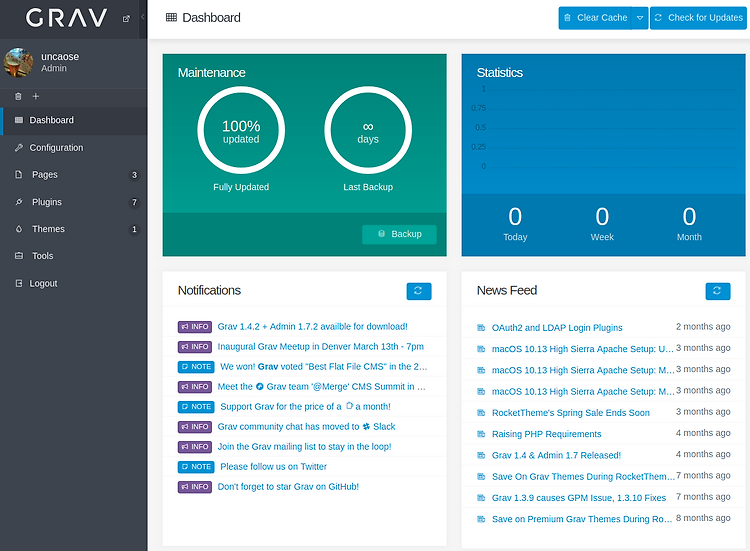Click the Clear Cache button

click(x=595, y=18)
